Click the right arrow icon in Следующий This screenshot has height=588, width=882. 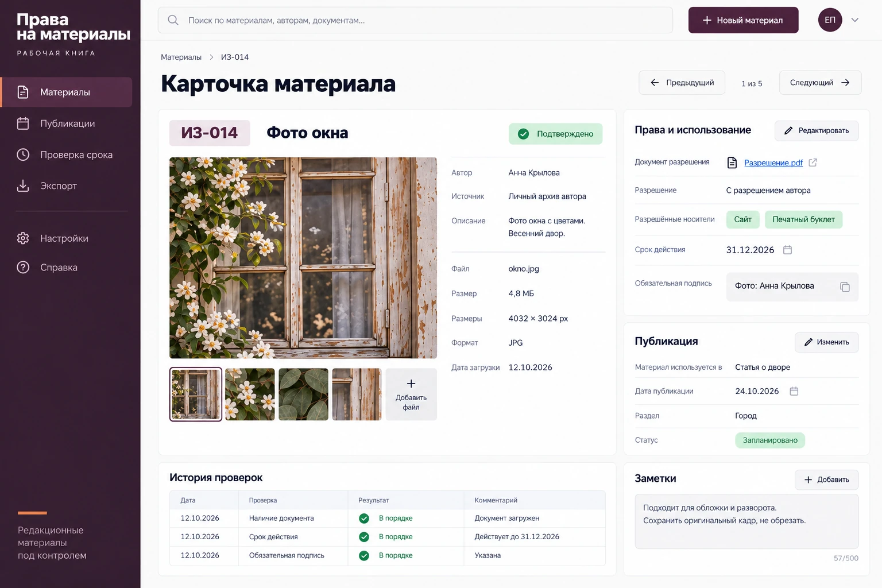tap(845, 83)
